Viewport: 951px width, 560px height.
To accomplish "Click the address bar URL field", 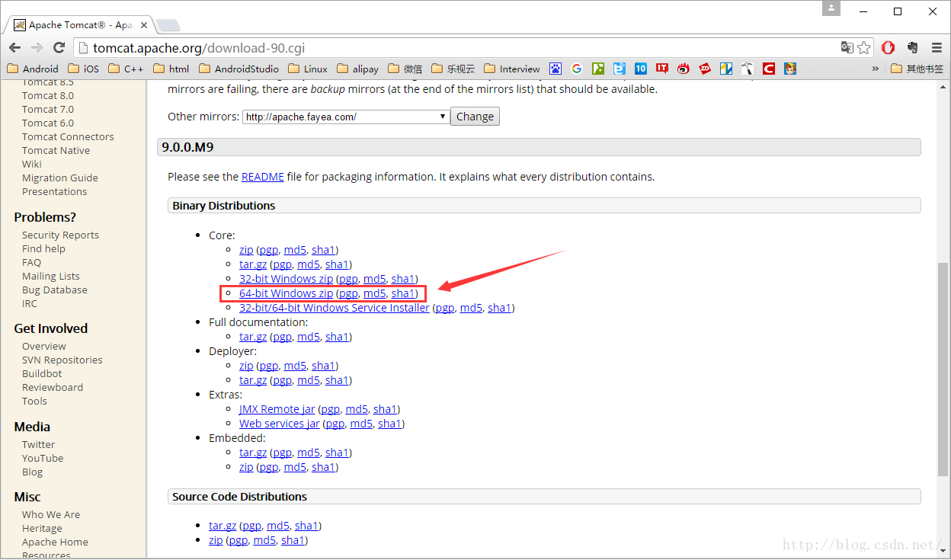I will tap(457, 47).
